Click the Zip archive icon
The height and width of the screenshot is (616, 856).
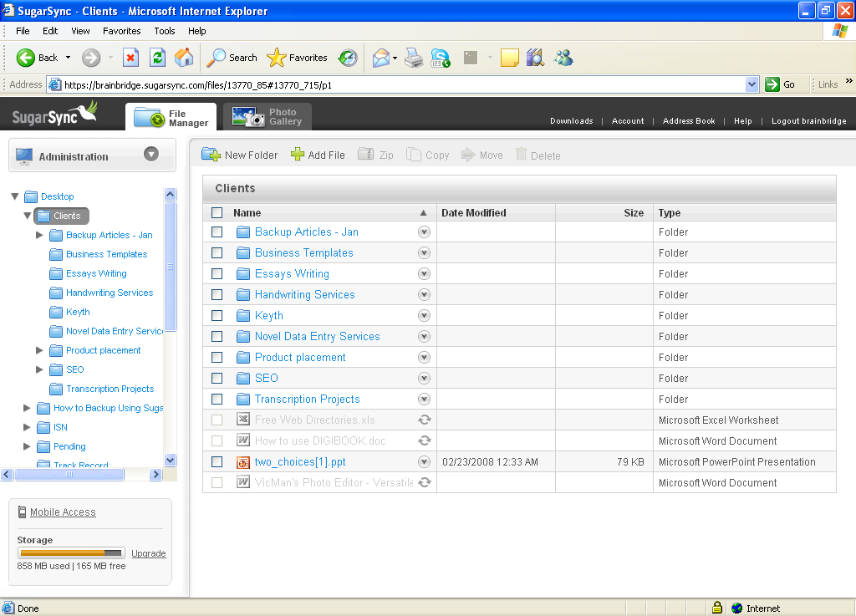pos(366,155)
